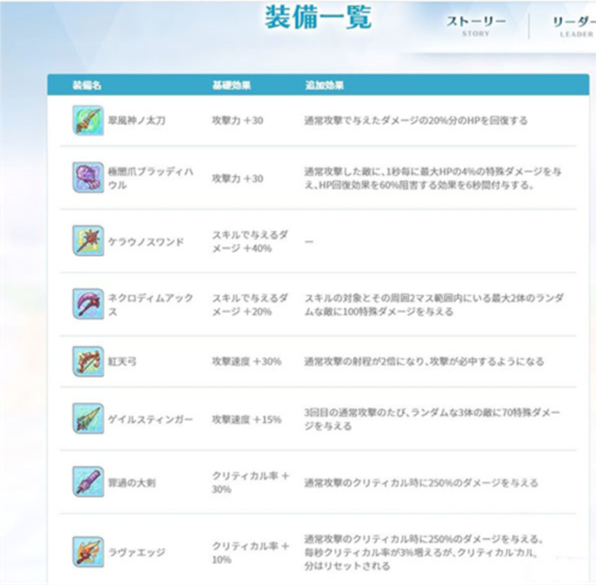Click 紅天弓 range doubling effect text
Screen dimensions: 596x587
pos(424,362)
